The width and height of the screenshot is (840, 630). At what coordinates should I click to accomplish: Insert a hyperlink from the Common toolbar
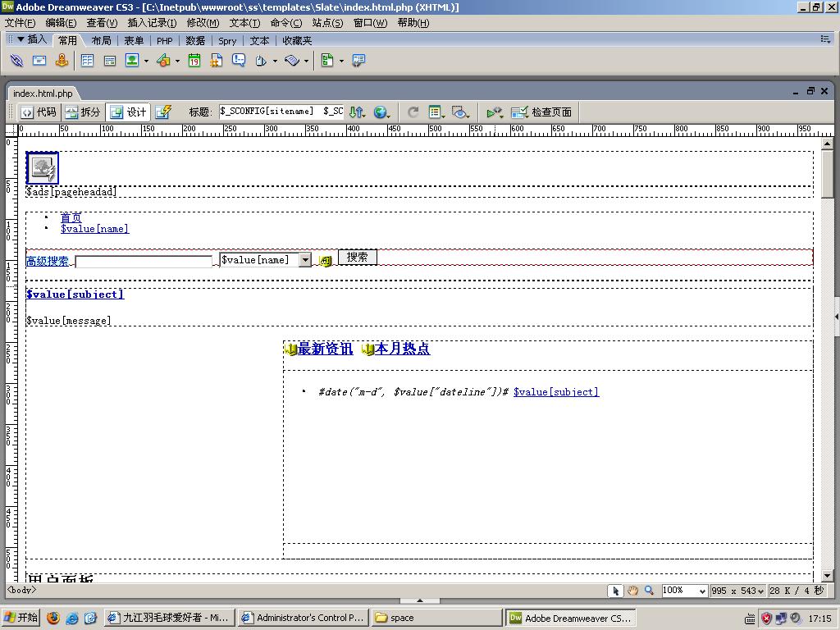pos(16,61)
